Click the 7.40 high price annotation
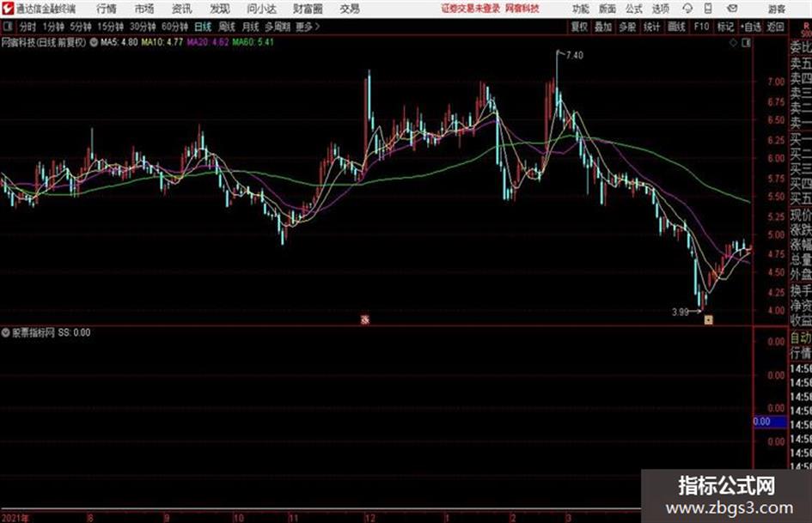Image resolution: width=812 pixels, height=523 pixels. [x=575, y=56]
